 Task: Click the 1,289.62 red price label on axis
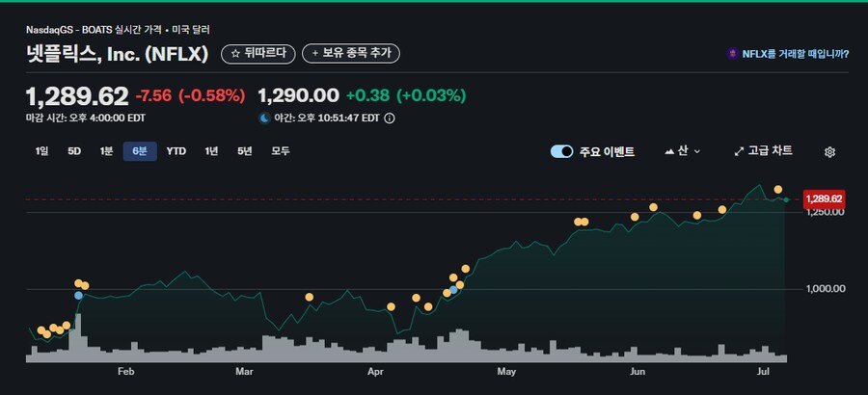pos(824,199)
